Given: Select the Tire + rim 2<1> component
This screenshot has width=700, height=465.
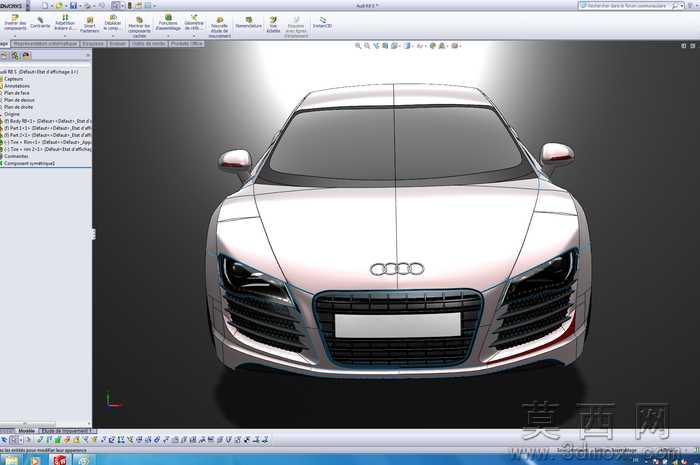Looking at the screenshot, I should pos(47,149).
